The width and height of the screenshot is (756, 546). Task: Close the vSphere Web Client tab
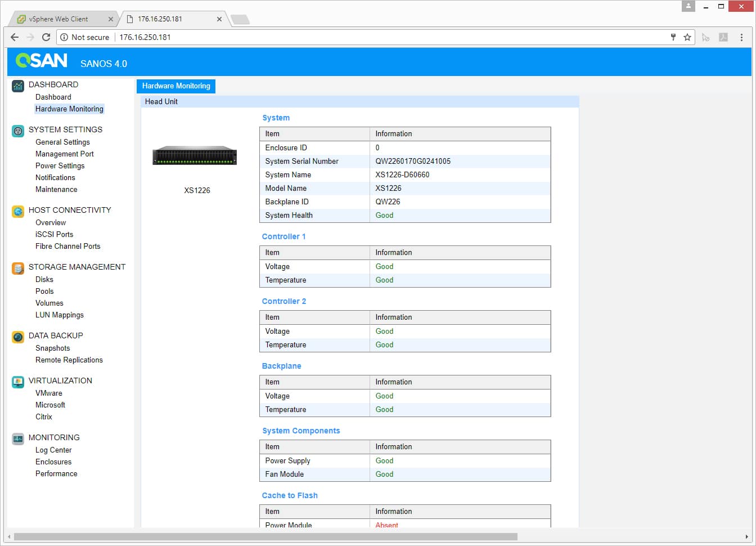point(111,19)
